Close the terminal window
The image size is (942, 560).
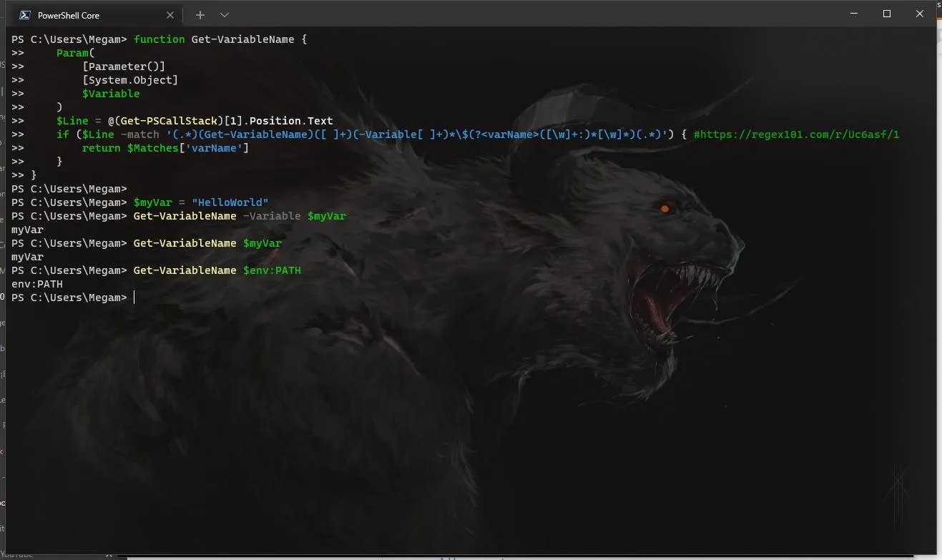pos(920,14)
